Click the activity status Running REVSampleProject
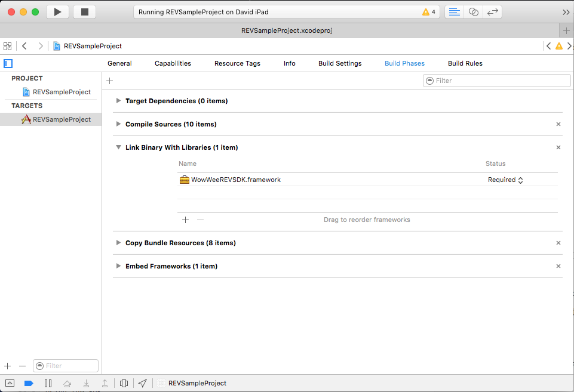This screenshot has width=574, height=392. click(204, 12)
